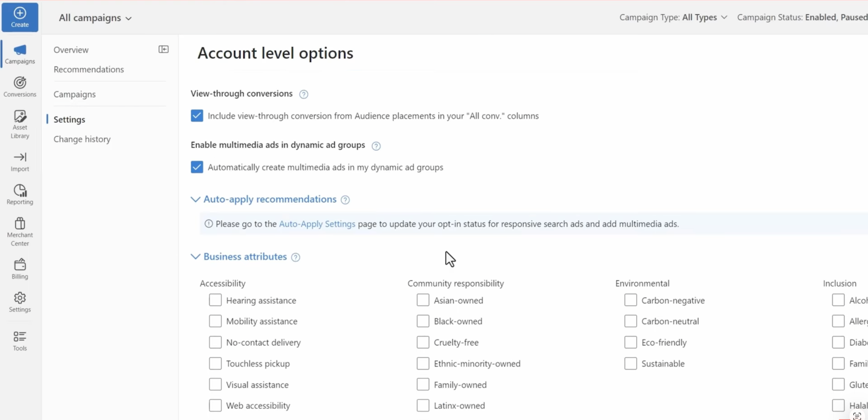Screen dimensions: 868x420
Task: Check the Sustainable checkbox
Action: [x=631, y=363]
